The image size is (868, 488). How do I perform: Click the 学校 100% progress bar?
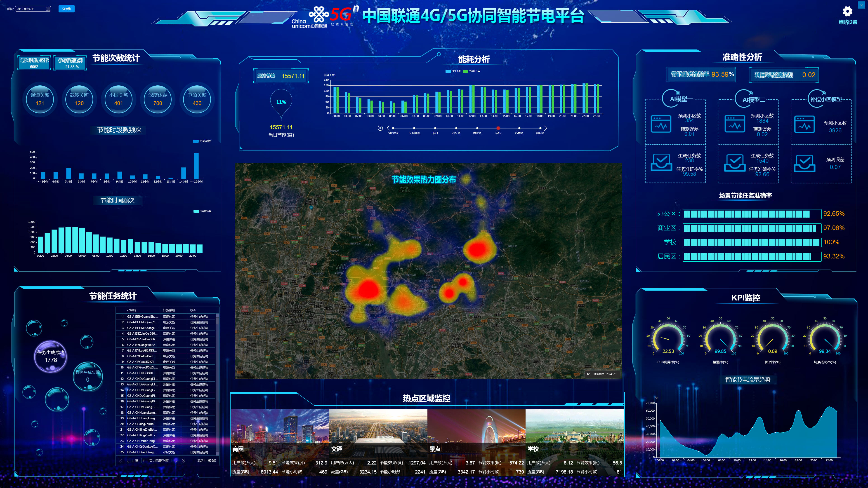(752, 242)
